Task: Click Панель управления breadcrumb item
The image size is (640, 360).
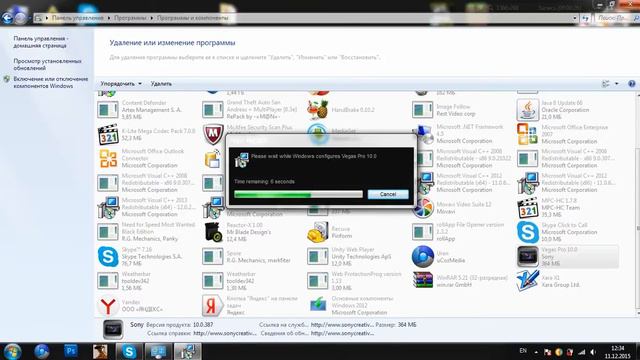Action: pyautogui.click(x=78, y=18)
